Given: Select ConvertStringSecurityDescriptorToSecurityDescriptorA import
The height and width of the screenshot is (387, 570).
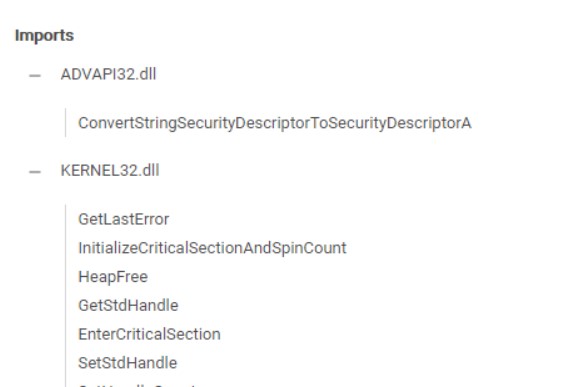Looking at the screenshot, I should point(275,123).
